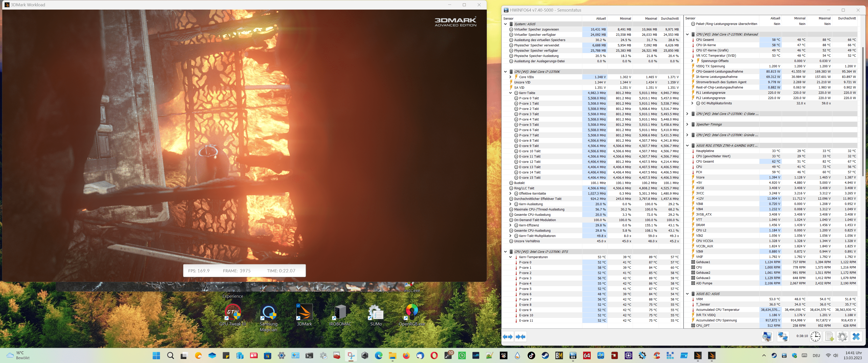This screenshot has height=363, width=868.
Task: Click the expand-columns arrows button in HWiNFO
Action: (x=508, y=336)
